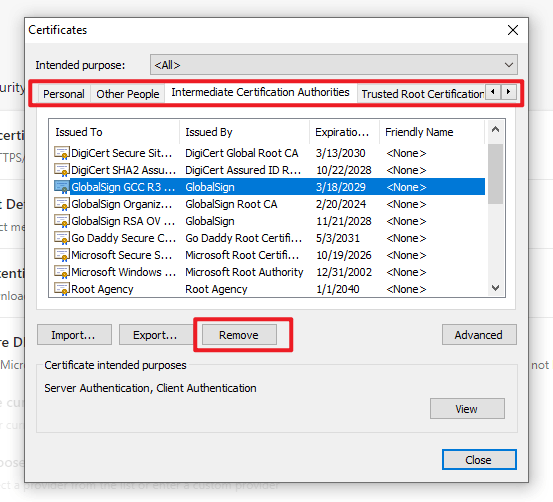
Task: Select the DigiCert Secure Site certificate icon
Action: (x=62, y=153)
